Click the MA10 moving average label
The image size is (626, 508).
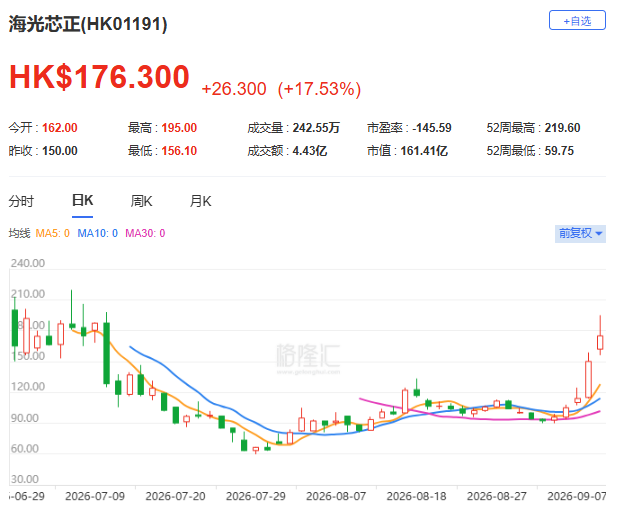click(97, 233)
